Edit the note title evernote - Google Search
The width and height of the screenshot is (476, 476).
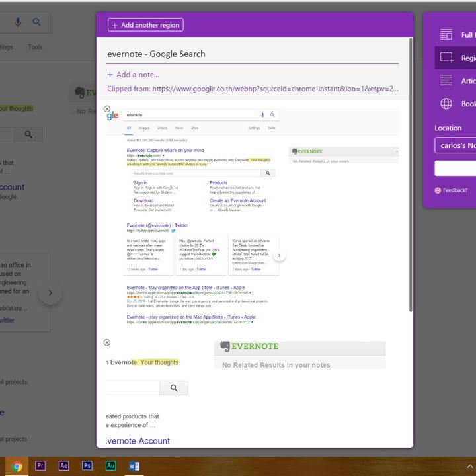(x=252, y=54)
